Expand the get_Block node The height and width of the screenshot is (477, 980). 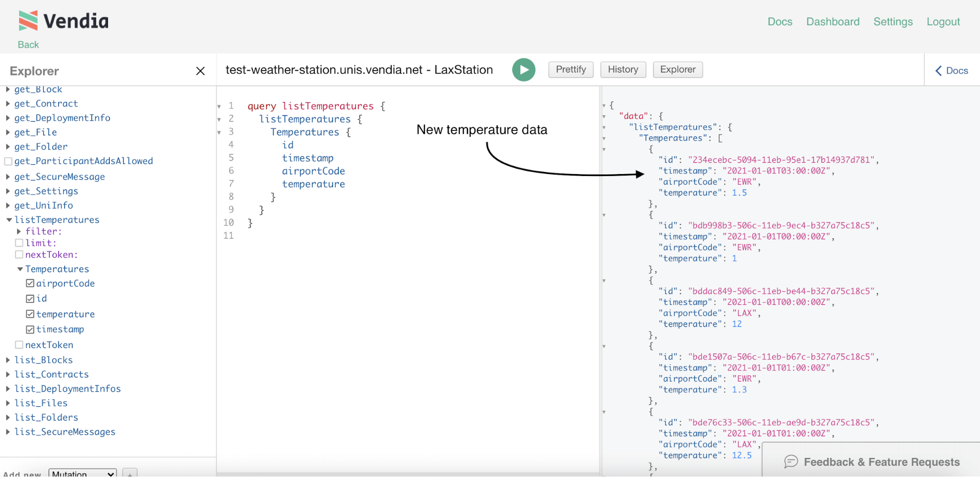click(x=8, y=89)
